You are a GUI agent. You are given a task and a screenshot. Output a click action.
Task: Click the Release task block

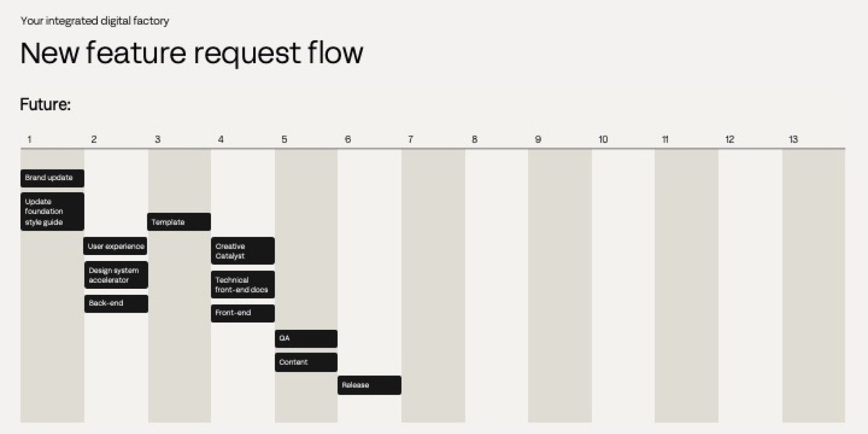pyautogui.click(x=369, y=385)
